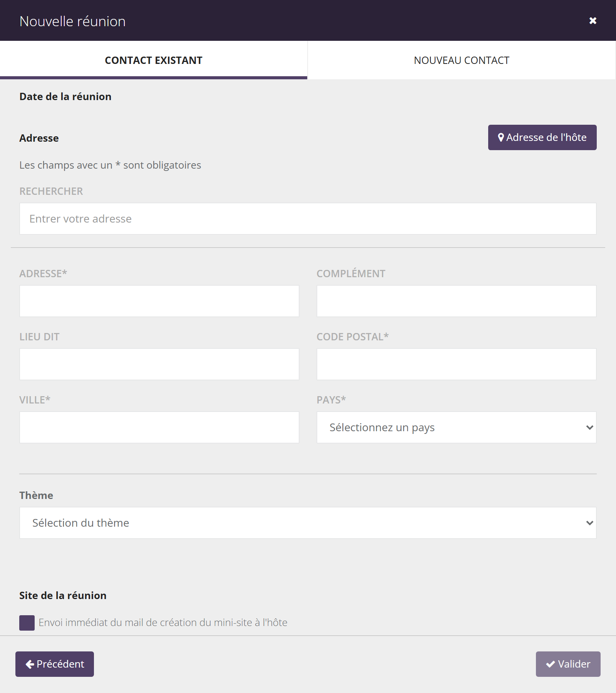
Task: Click the 'Thème' label
Action: click(x=36, y=495)
